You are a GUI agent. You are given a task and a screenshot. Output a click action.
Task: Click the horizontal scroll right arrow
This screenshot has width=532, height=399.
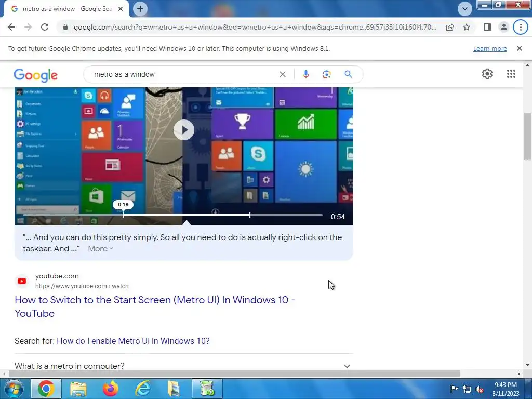(x=519, y=374)
